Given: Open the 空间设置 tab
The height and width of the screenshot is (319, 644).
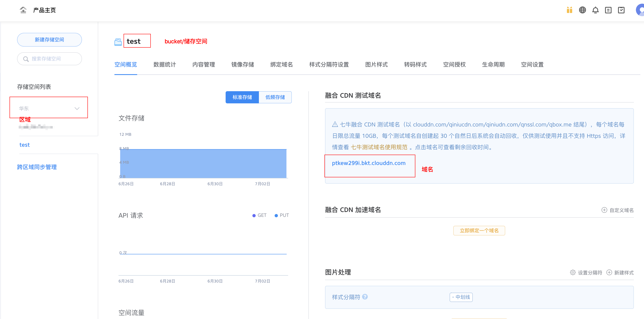Looking at the screenshot, I should 532,65.
